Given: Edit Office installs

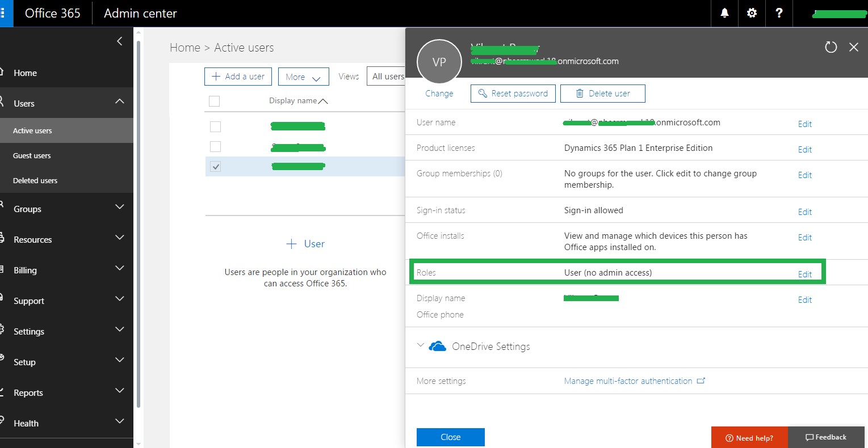Looking at the screenshot, I should click(x=805, y=237).
